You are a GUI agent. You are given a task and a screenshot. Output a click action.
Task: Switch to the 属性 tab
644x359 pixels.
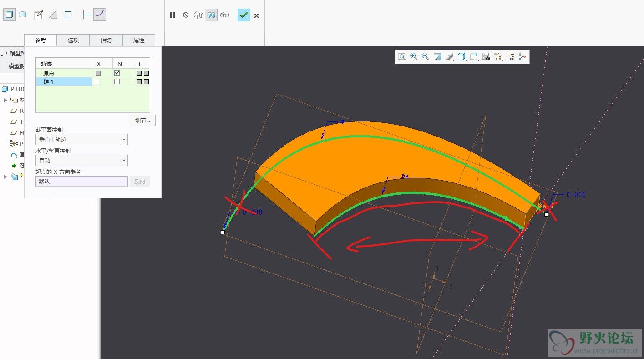coord(139,40)
